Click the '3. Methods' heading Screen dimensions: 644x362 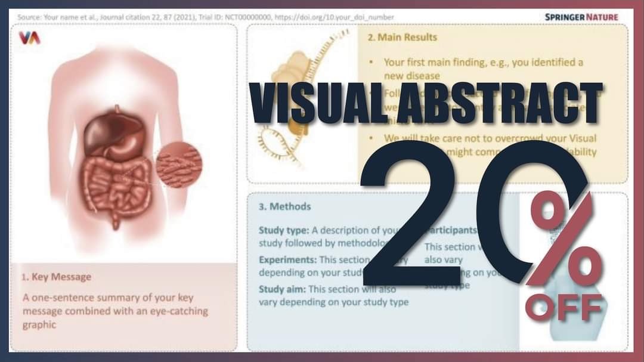click(284, 207)
